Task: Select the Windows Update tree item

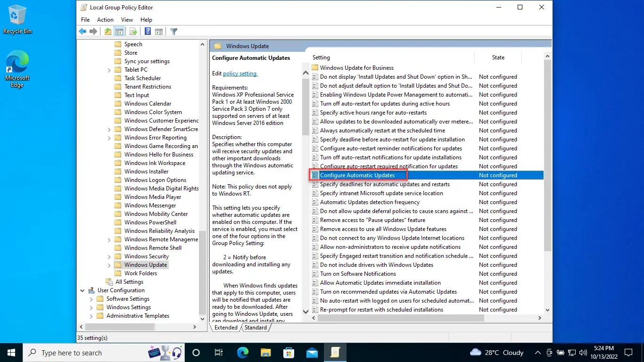Action: pos(145,265)
